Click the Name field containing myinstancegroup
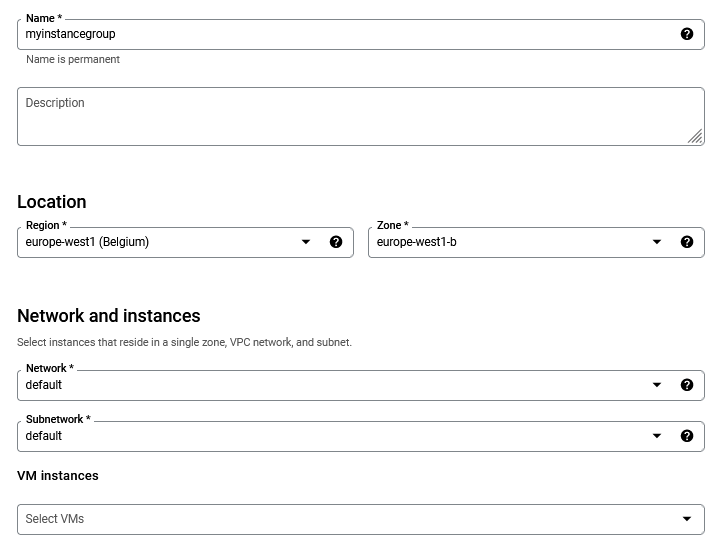 pyautogui.click(x=340, y=34)
